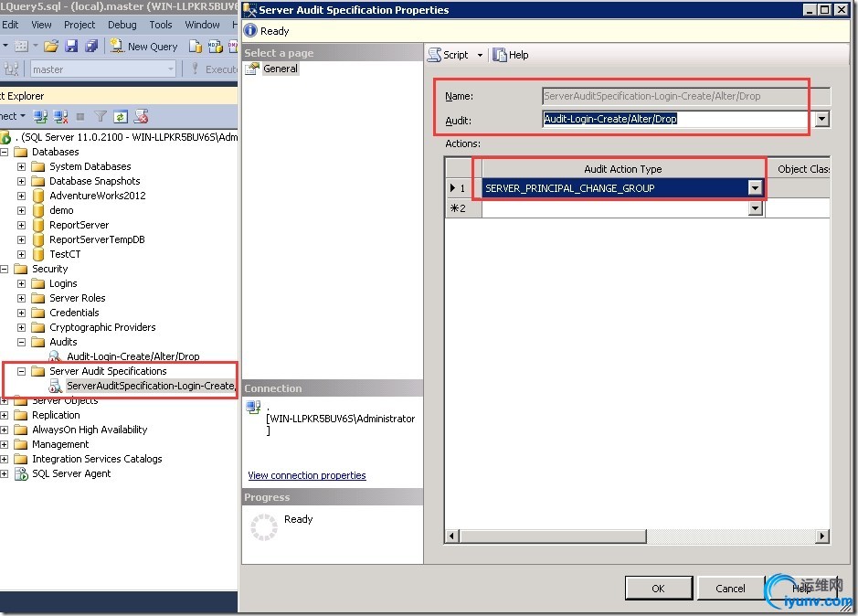This screenshot has height=616, width=858.
Task: Click the Cancel button
Action: (x=730, y=588)
